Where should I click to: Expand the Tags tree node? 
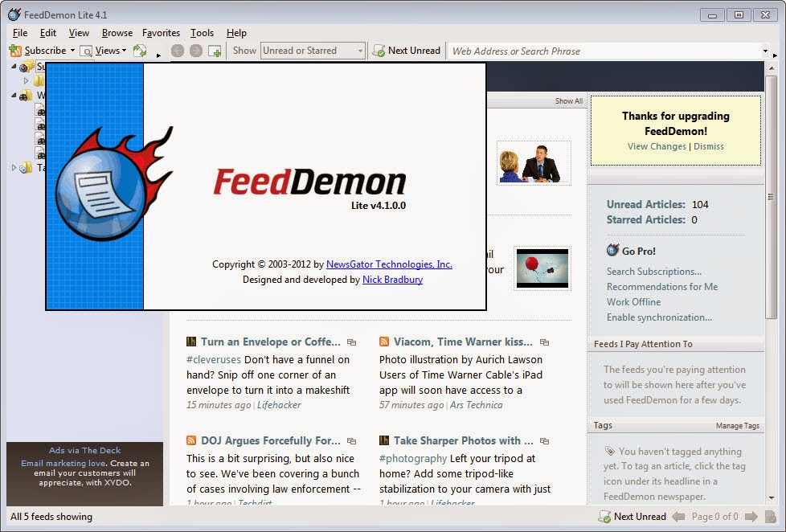pyautogui.click(x=14, y=167)
